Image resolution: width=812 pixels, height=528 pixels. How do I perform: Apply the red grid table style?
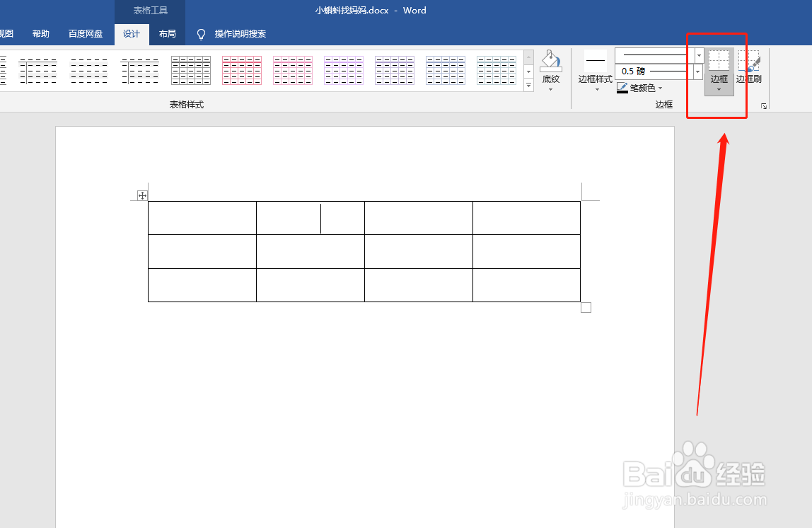pyautogui.click(x=242, y=71)
